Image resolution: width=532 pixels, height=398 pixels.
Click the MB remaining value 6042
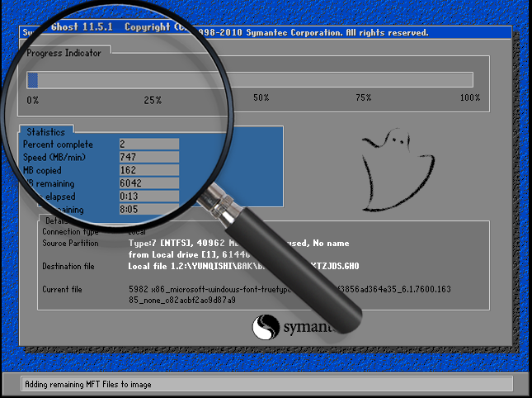pos(149,183)
